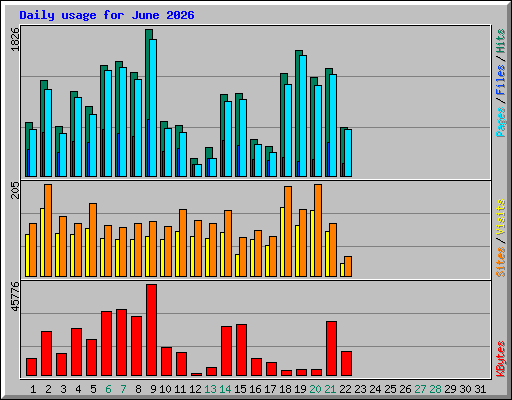Click day 8 on the x-axis
Image resolution: width=512 pixels, height=400 pixels.
click(x=138, y=389)
